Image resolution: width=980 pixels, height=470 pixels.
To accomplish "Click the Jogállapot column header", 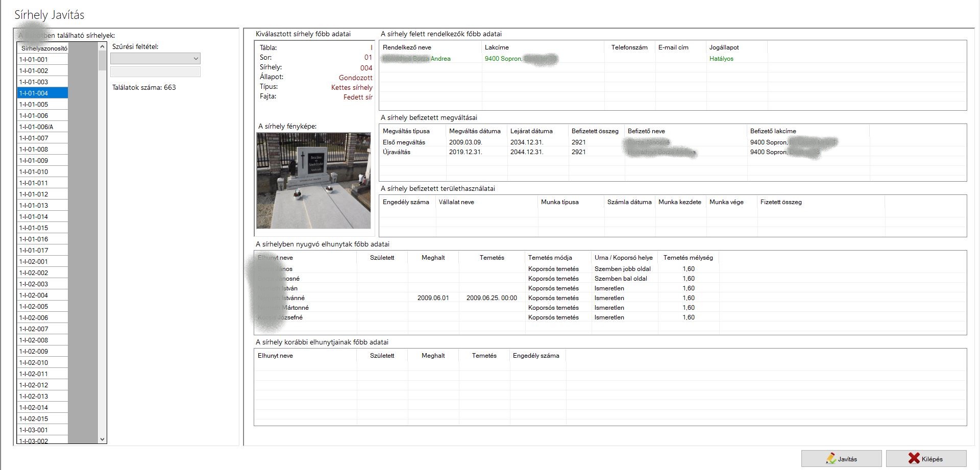I will pos(724,47).
